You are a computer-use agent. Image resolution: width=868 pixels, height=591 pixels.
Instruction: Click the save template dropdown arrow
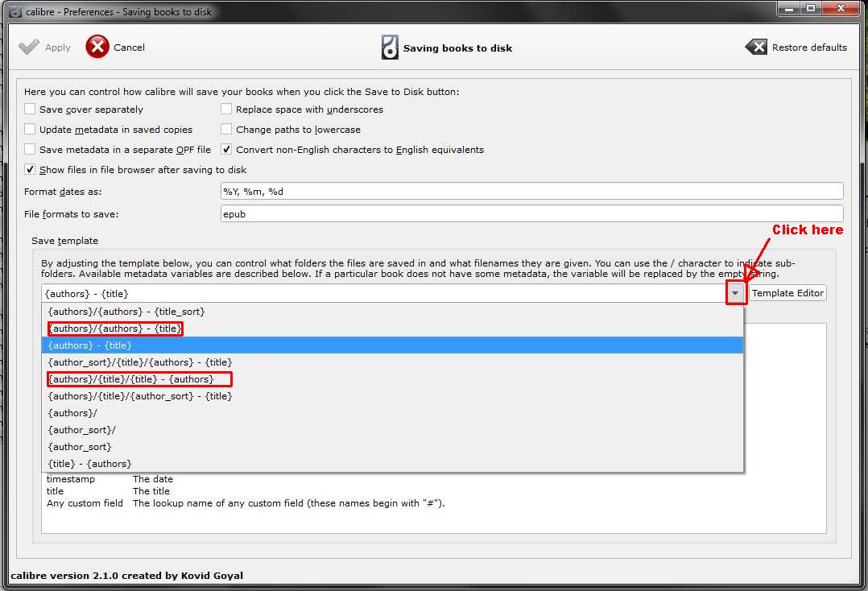[x=735, y=293]
